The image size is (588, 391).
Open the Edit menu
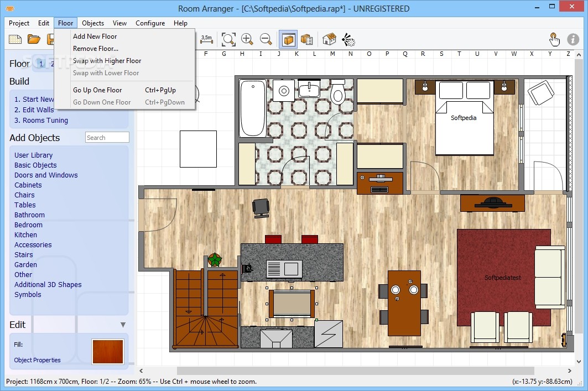coord(44,23)
